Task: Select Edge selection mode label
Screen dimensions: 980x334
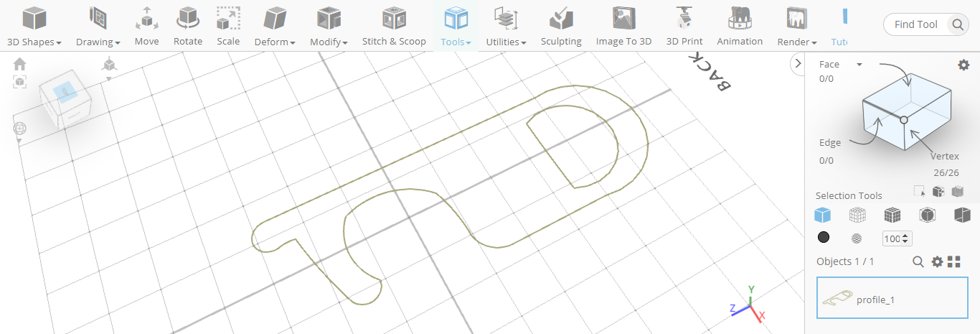Action: coord(830,143)
